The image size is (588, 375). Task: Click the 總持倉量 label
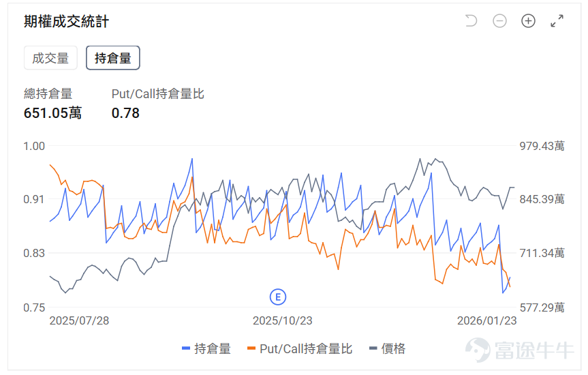48,94
